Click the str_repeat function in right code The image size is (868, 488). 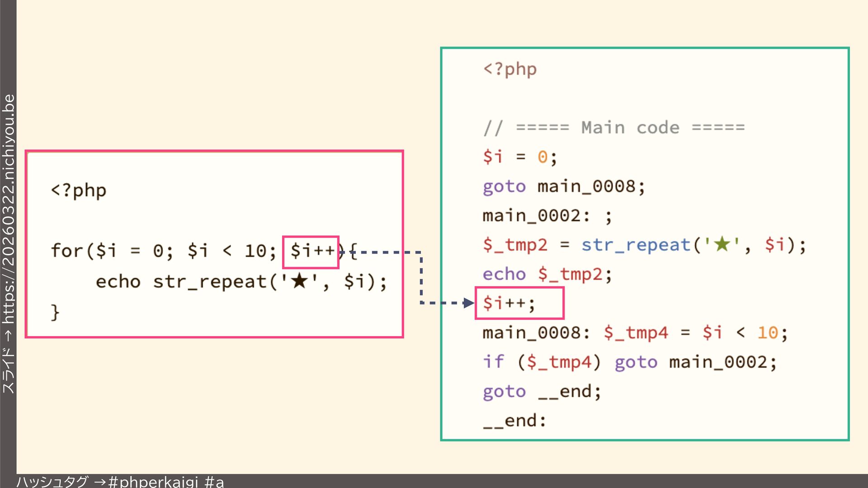[635, 245]
